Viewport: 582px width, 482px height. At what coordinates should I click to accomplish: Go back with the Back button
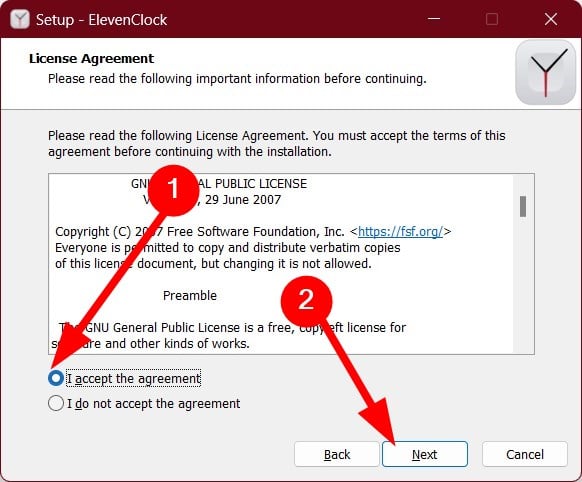[337, 454]
